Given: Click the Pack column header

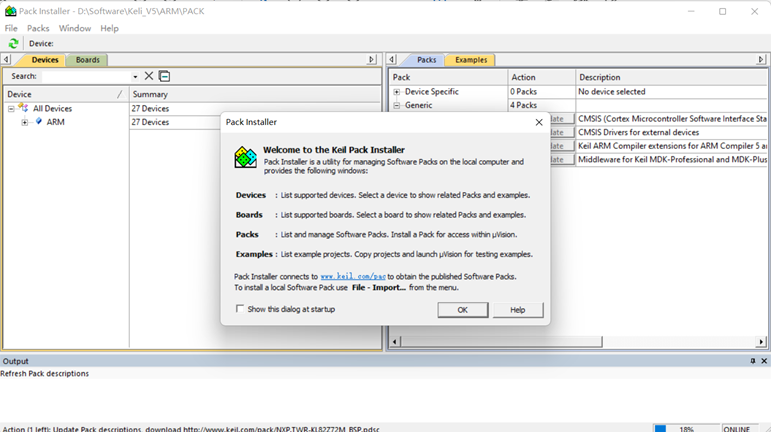Looking at the screenshot, I should tap(448, 77).
